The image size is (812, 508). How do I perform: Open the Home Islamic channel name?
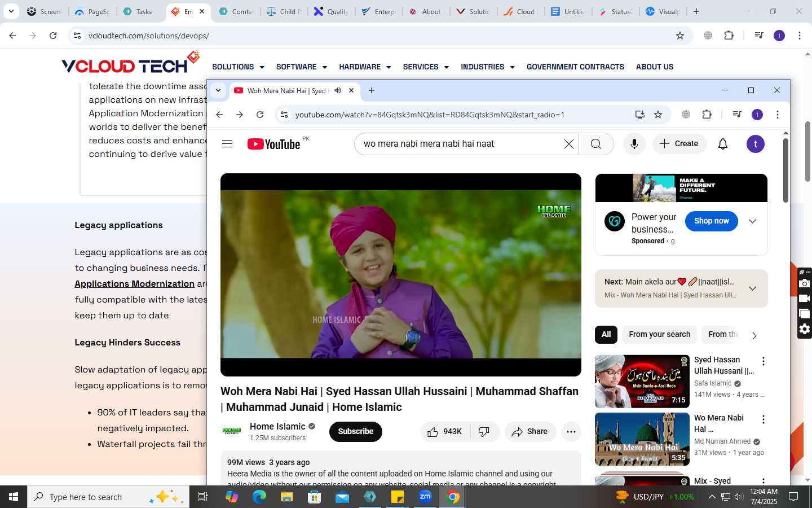click(277, 427)
